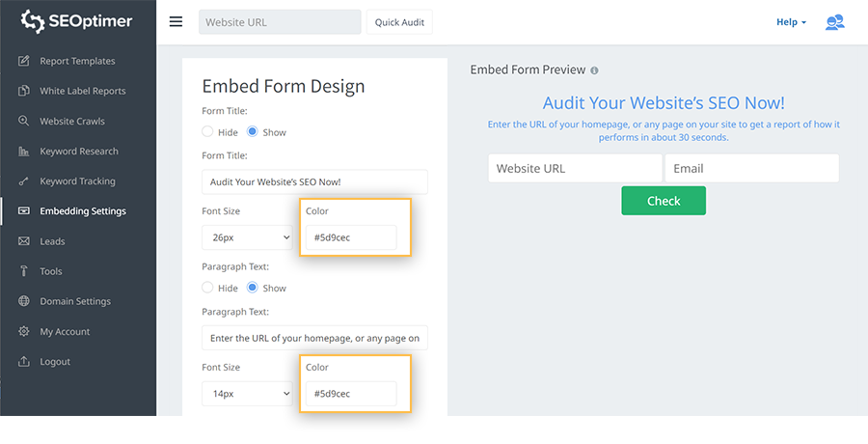Click the Domain Settings globe icon

pos(23,301)
